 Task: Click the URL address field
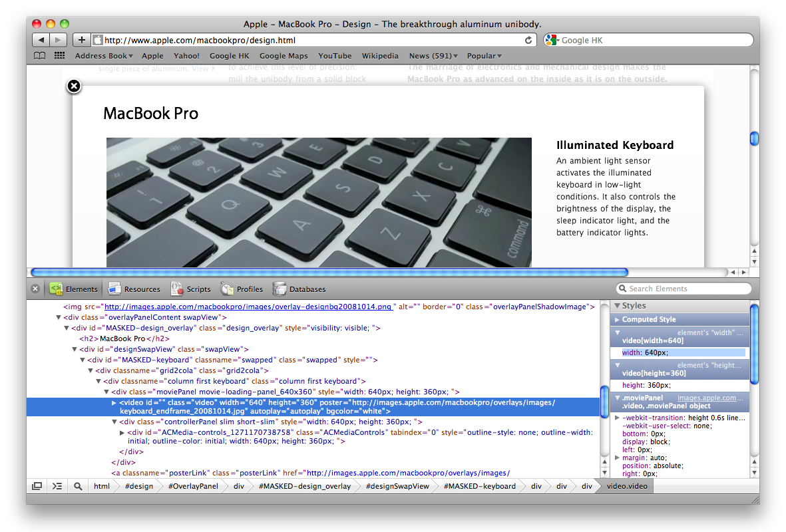point(313,40)
